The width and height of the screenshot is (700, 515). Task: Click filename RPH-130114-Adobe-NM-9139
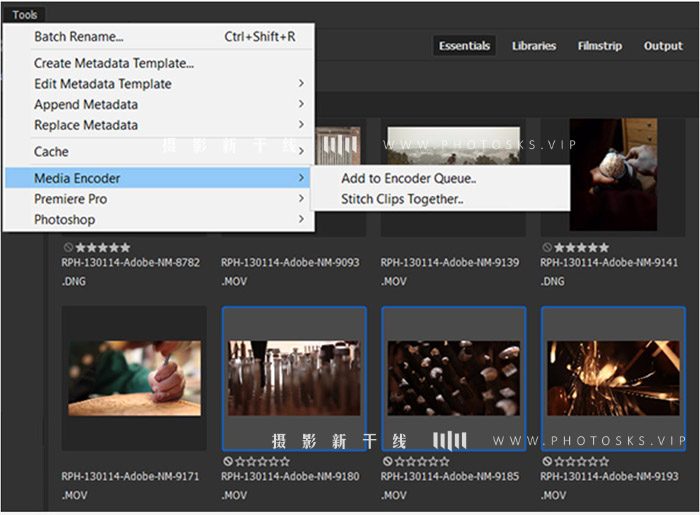pyautogui.click(x=450, y=262)
